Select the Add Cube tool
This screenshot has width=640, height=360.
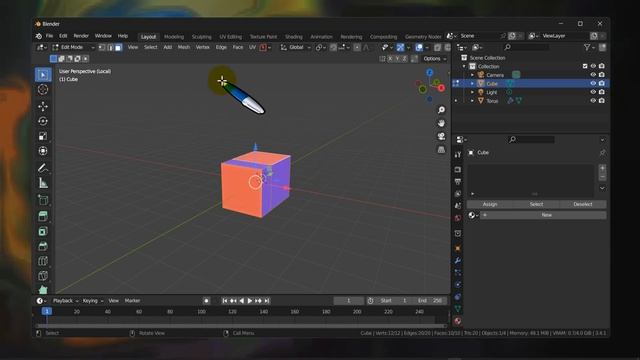(43, 200)
